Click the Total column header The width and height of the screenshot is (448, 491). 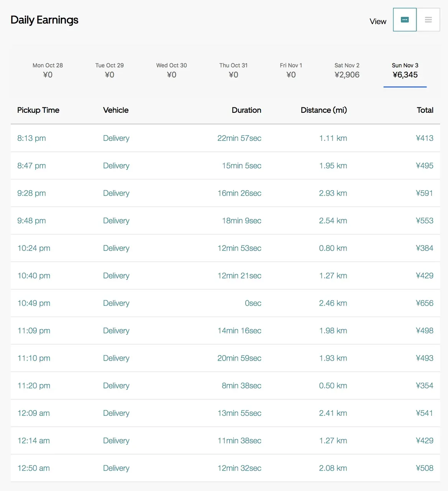425,110
